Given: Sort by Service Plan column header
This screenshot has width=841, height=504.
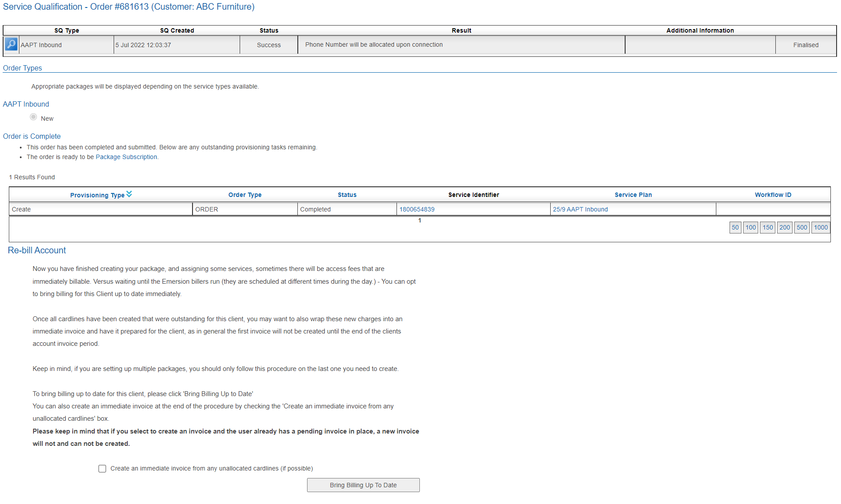Looking at the screenshot, I should pos(633,195).
